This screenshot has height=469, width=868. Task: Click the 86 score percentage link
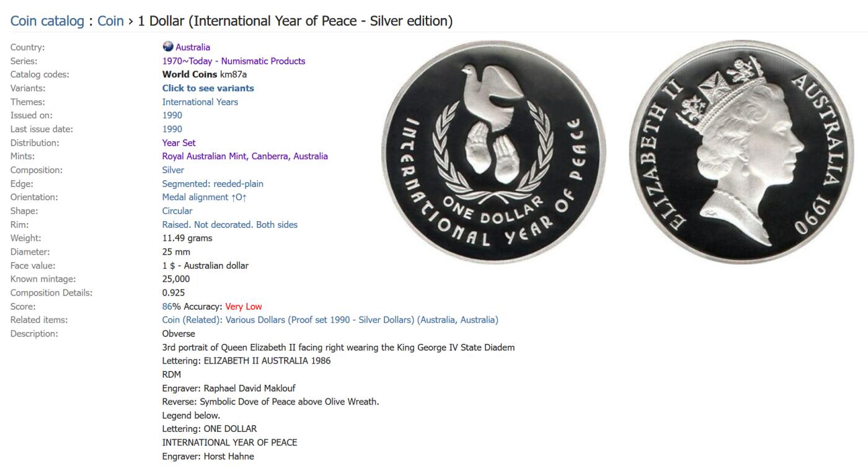pyautogui.click(x=167, y=306)
